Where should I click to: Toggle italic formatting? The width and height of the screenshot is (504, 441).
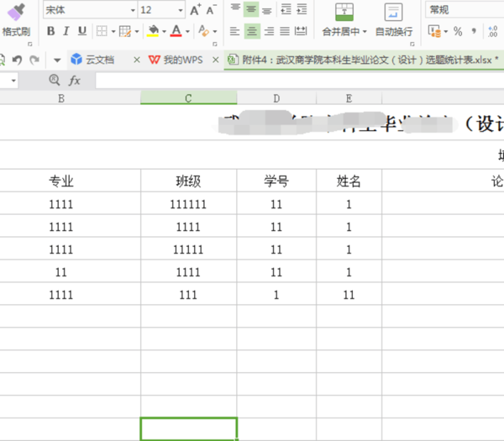[66, 31]
